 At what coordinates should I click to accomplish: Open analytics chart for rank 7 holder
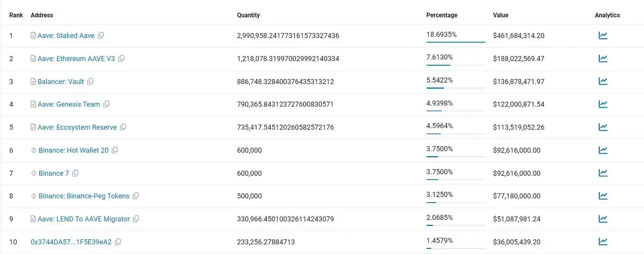(603, 173)
